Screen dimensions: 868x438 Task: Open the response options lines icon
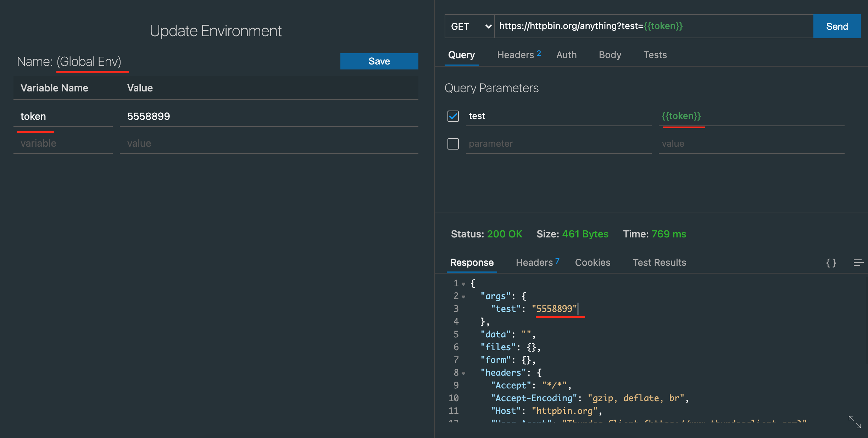(858, 263)
